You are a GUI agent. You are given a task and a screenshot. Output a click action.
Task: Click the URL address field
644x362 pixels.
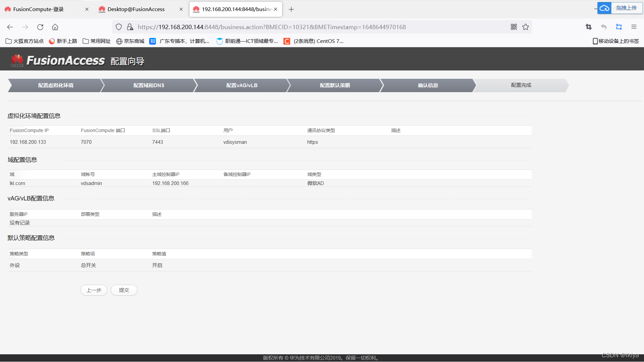(302, 27)
